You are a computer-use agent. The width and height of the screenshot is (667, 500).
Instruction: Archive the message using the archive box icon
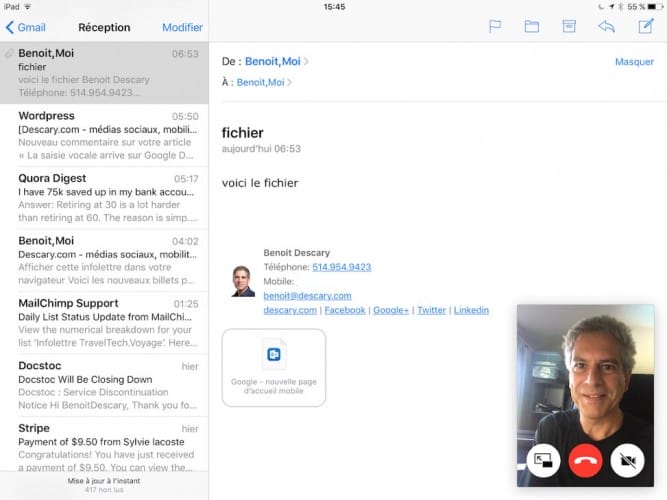569,26
